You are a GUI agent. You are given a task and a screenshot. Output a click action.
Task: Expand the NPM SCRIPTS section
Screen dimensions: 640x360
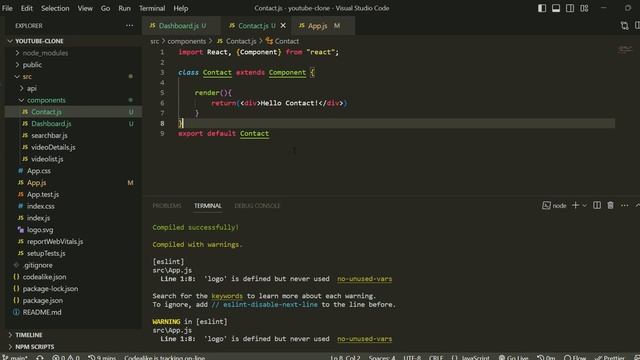pos(35,347)
